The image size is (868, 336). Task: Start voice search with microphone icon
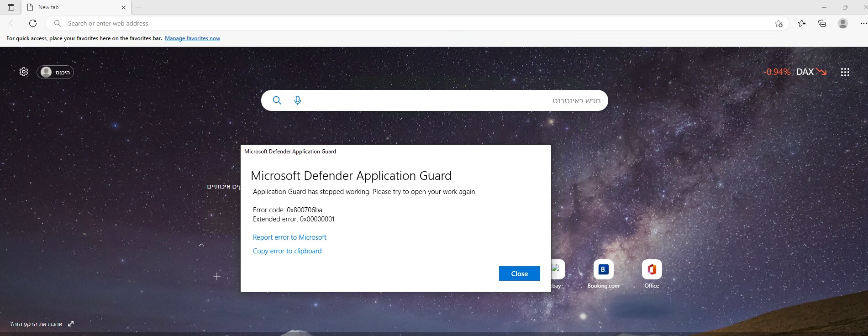click(298, 100)
